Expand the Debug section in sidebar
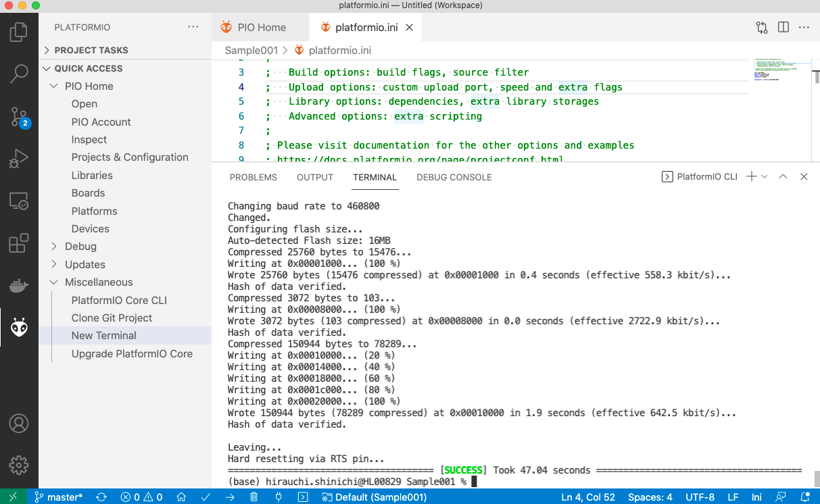This screenshot has width=820, height=504. click(x=76, y=246)
